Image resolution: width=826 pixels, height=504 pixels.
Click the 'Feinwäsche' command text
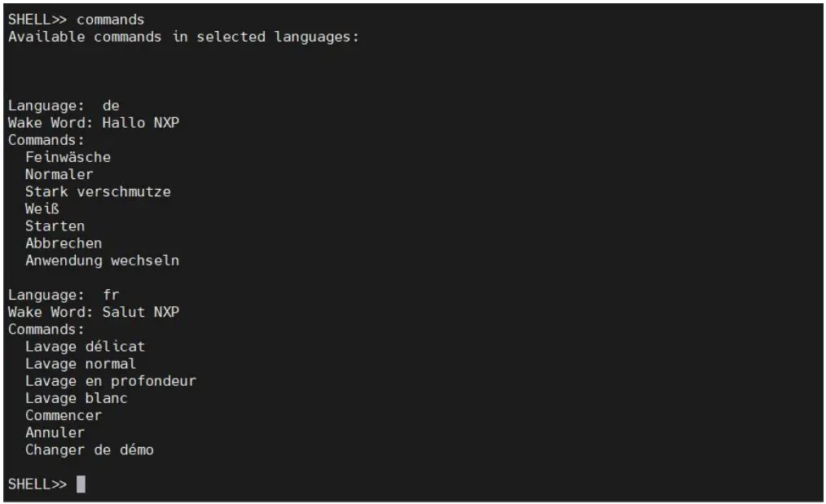(x=68, y=156)
